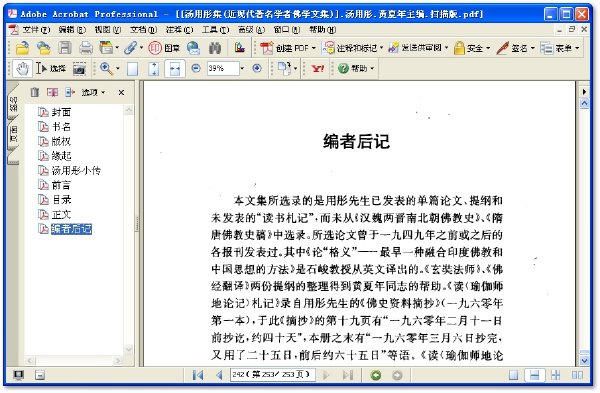This screenshot has width=600, height=393.
Task: Select the 封面 bookmark
Action: tap(61, 112)
